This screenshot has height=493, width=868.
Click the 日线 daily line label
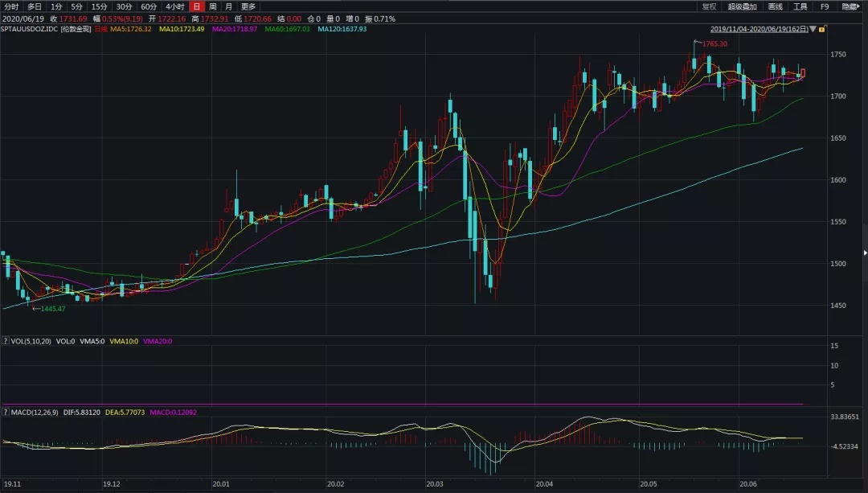coord(100,29)
